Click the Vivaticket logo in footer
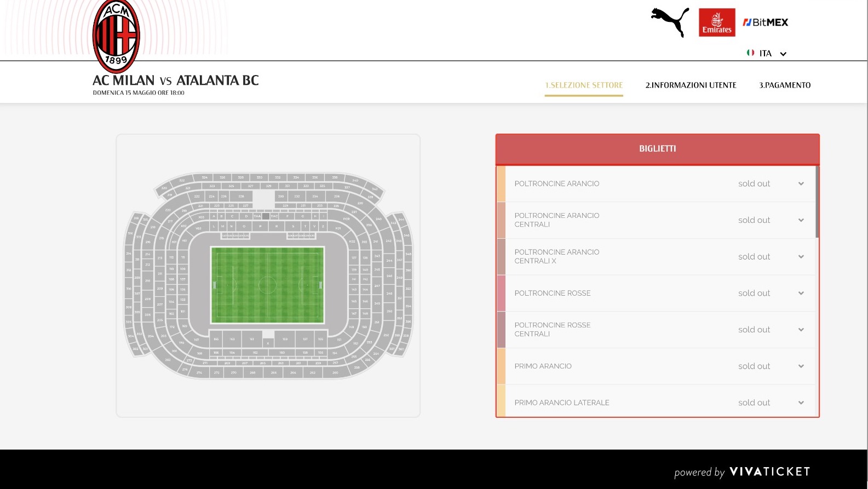 769,471
